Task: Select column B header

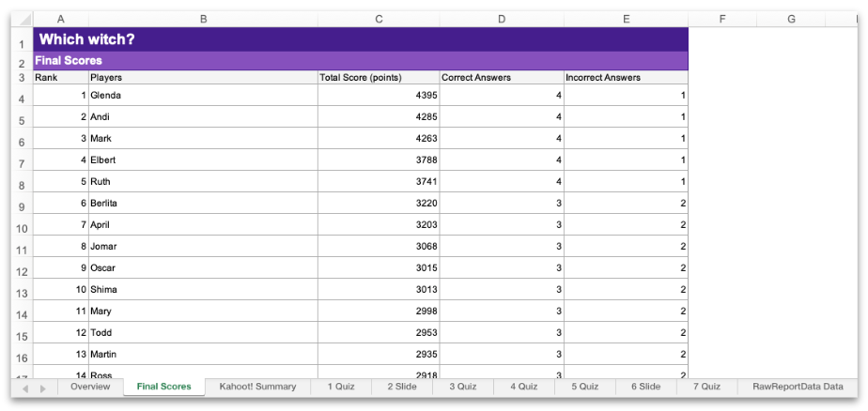Action: tap(203, 19)
